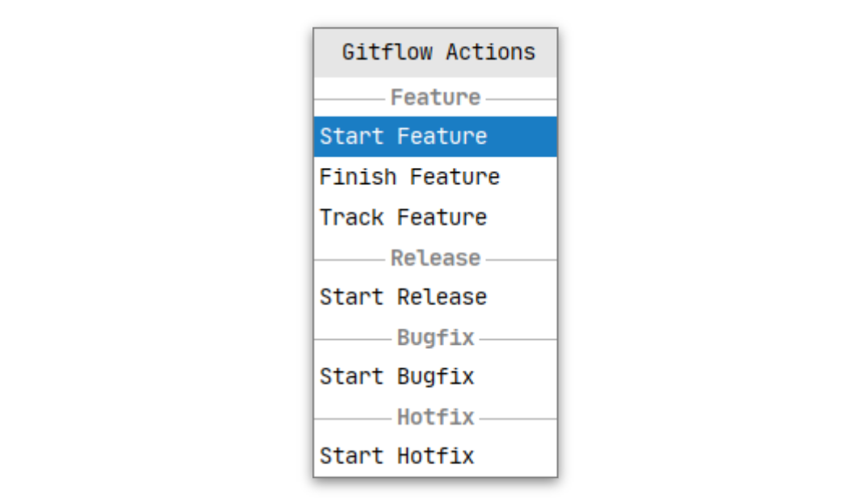Choose Finish Feature from the popup
The width and height of the screenshot is (868, 503).
coord(435,177)
